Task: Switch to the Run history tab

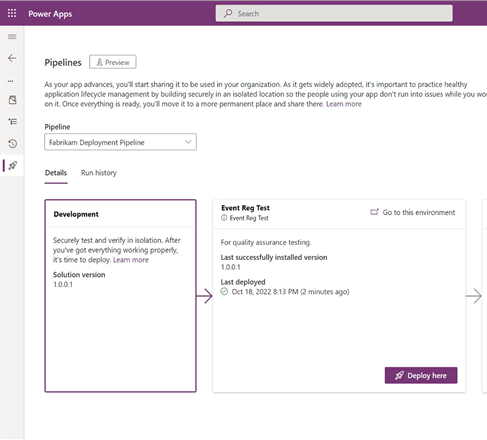Action: (99, 173)
